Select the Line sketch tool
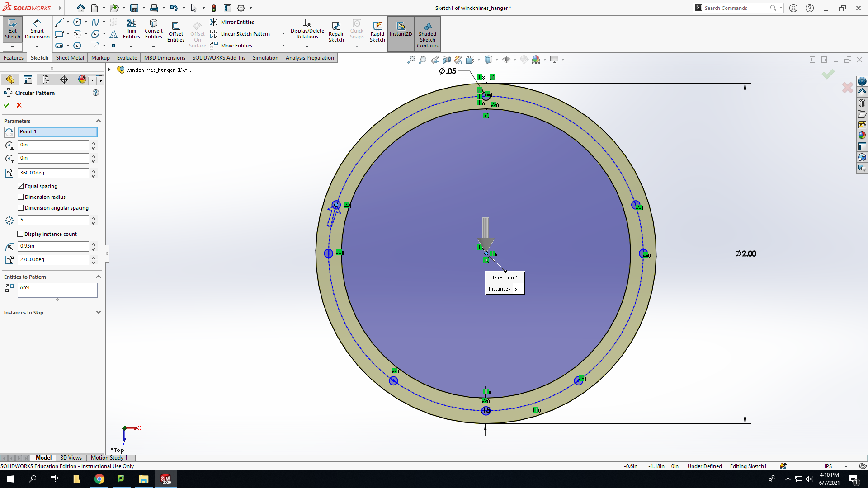Viewport: 868px width, 488px height. pos(59,22)
